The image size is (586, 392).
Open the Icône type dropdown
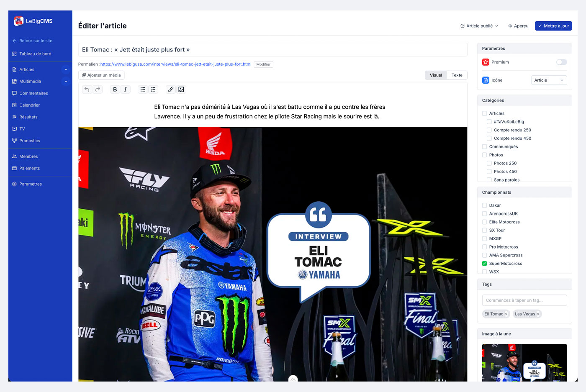pos(549,80)
